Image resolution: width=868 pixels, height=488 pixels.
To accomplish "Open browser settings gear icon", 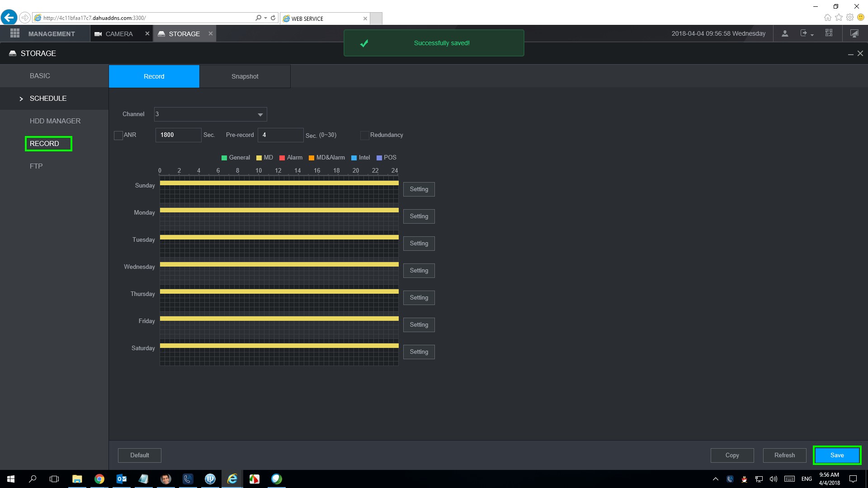I will coord(850,18).
